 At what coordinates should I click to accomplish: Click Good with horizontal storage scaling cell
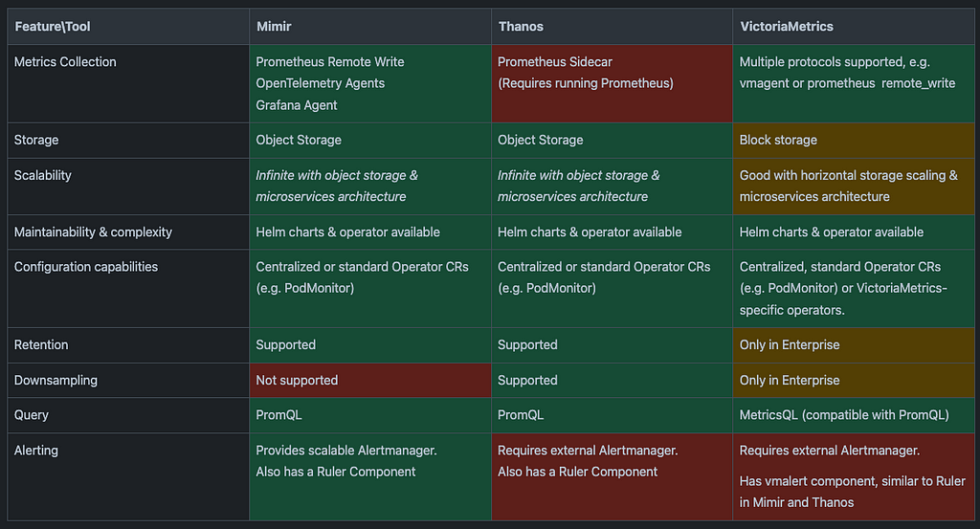click(x=853, y=187)
